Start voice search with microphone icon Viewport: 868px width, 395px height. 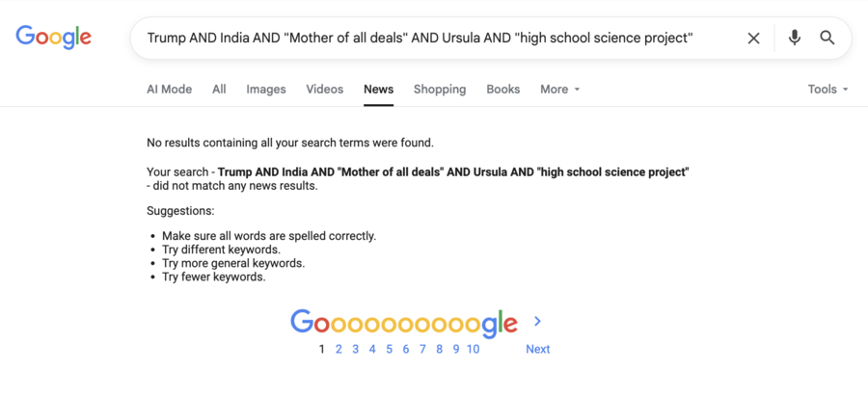point(794,39)
